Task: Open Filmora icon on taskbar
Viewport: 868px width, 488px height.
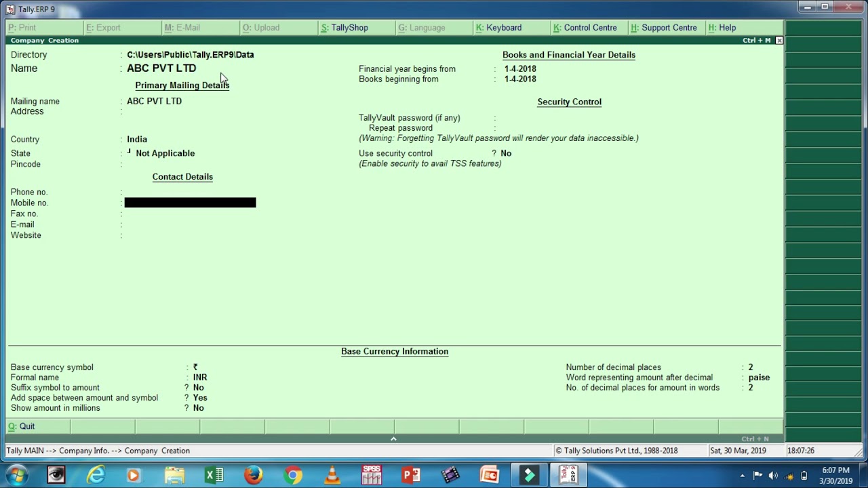Action: tap(529, 475)
